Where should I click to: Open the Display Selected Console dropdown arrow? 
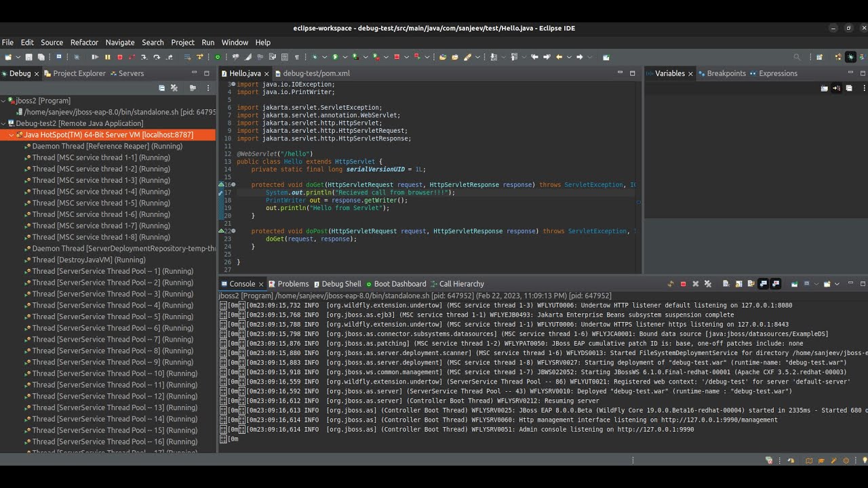[816, 284]
